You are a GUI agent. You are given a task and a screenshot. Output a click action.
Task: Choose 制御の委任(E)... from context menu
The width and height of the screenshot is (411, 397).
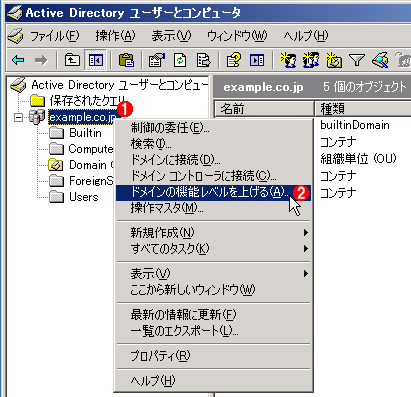(213, 128)
